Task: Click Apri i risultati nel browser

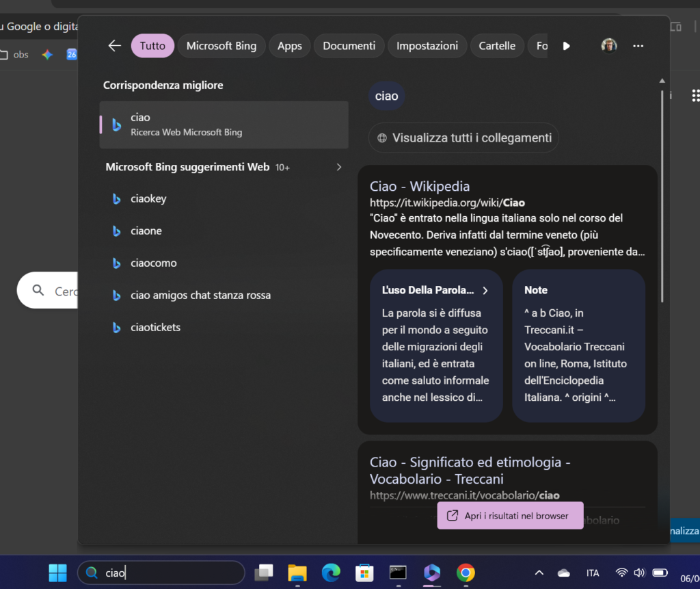Action: point(510,515)
